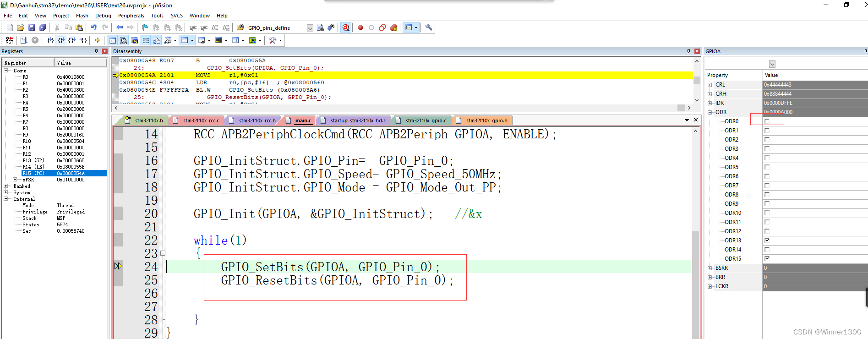The image size is (868, 339).
Task: Insert a breakpoint with the red dot icon
Action: pyautogui.click(x=360, y=27)
